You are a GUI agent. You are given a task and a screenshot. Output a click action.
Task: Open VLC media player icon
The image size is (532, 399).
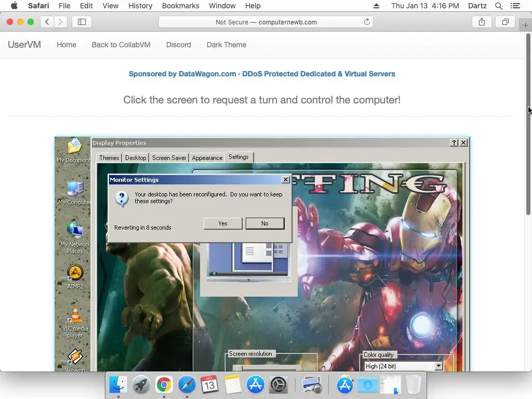pos(75,322)
